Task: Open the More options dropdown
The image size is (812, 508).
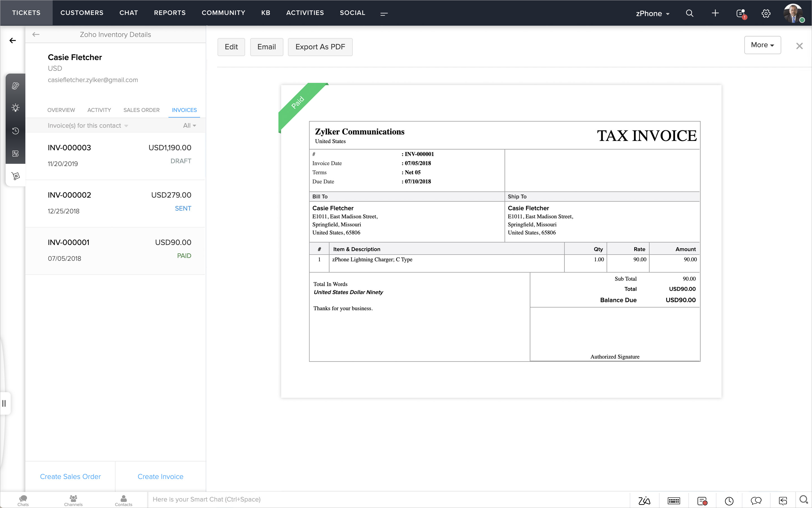Action: (x=762, y=45)
